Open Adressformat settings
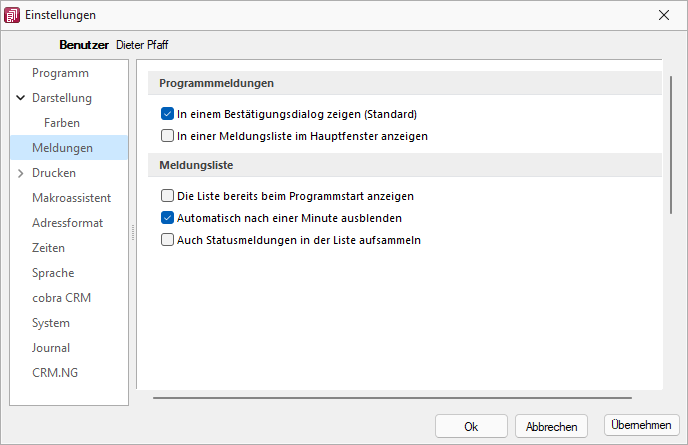The height and width of the screenshot is (445, 688). coord(68,223)
